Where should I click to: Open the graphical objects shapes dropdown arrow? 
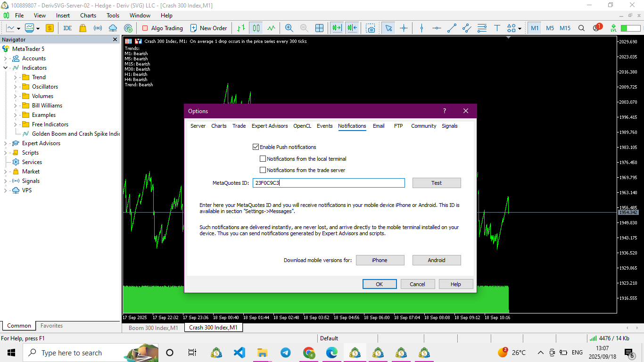520,28
